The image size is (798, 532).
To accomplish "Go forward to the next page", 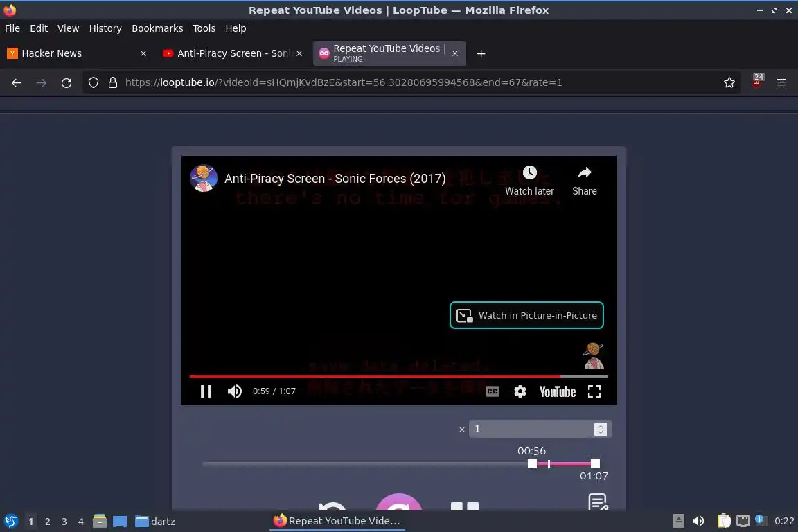I will point(42,82).
